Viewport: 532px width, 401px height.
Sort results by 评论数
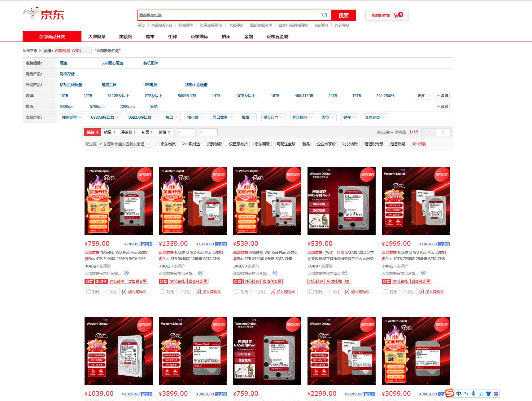click(x=129, y=132)
